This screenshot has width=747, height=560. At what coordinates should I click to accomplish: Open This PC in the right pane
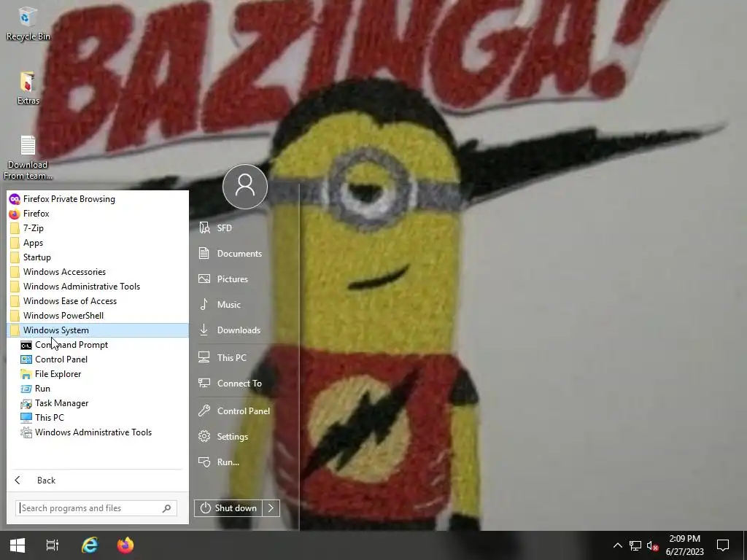click(x=247, y=357)
